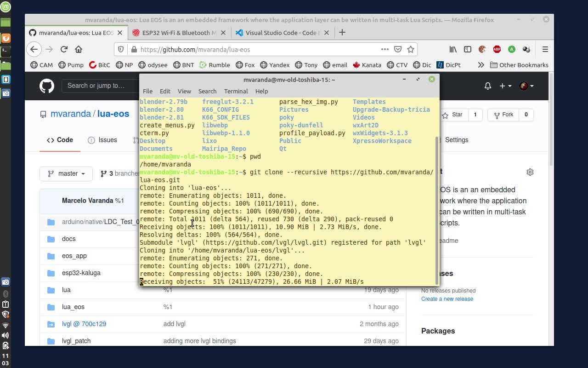Open the cookie extension icon
The height and width of the screenshot is (368, 588).
pos(482,49)
